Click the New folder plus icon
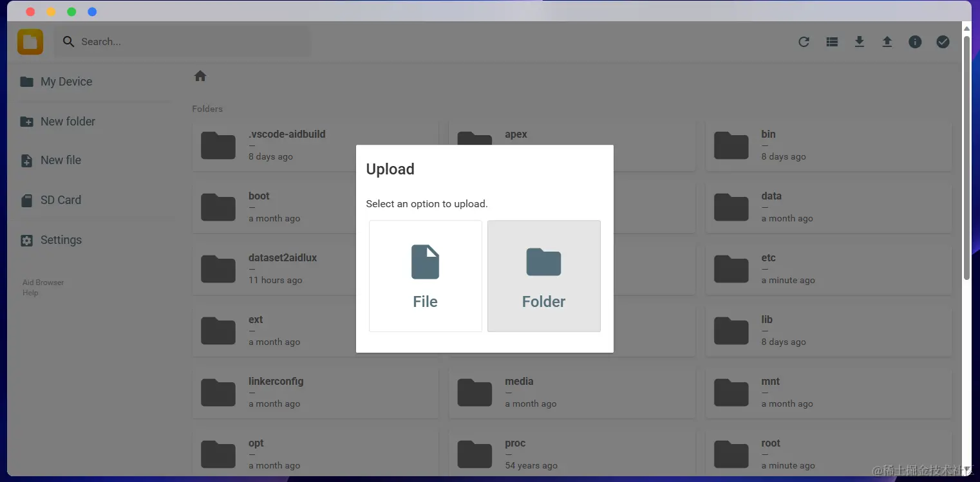980x482 pixels. (26, 122)
